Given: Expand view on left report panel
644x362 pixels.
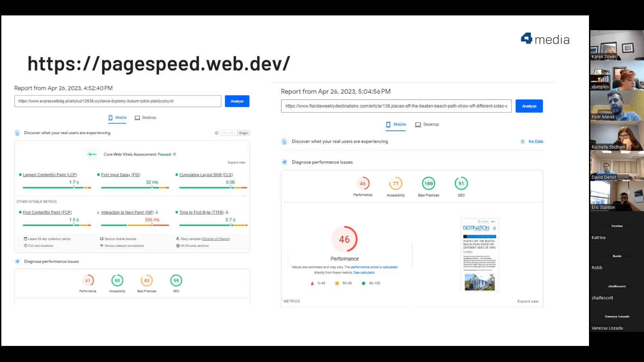Looking at the screenshot, I should pos(236,162).
